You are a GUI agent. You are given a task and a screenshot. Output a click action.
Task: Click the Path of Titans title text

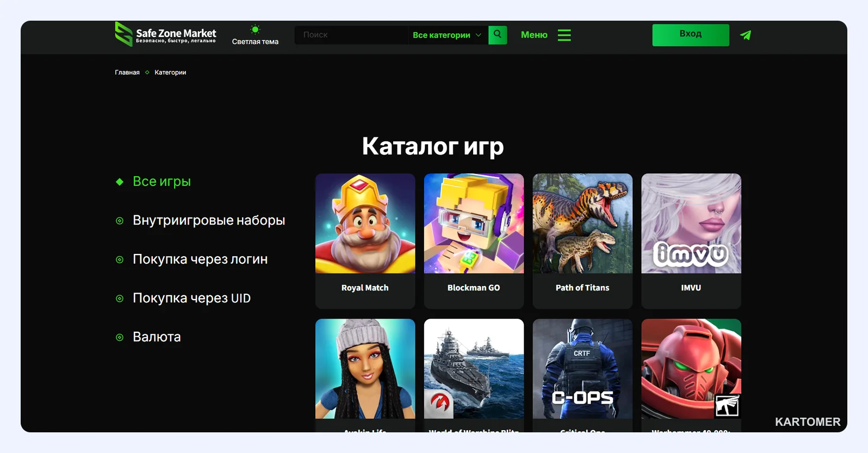point(582,288)
